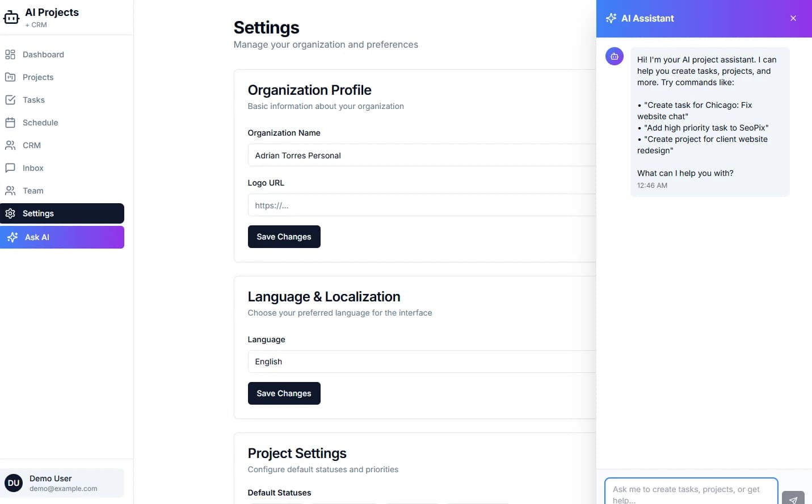Save Changes in Language & Localization
The width and height of the screenshot is (812, 504).
click(284, 393)
